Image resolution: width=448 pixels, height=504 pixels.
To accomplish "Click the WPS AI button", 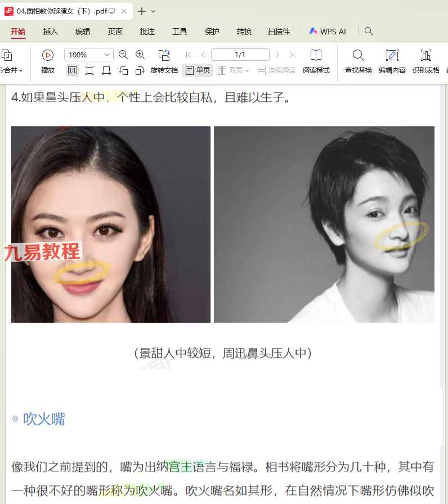I will tap(327, 32).
